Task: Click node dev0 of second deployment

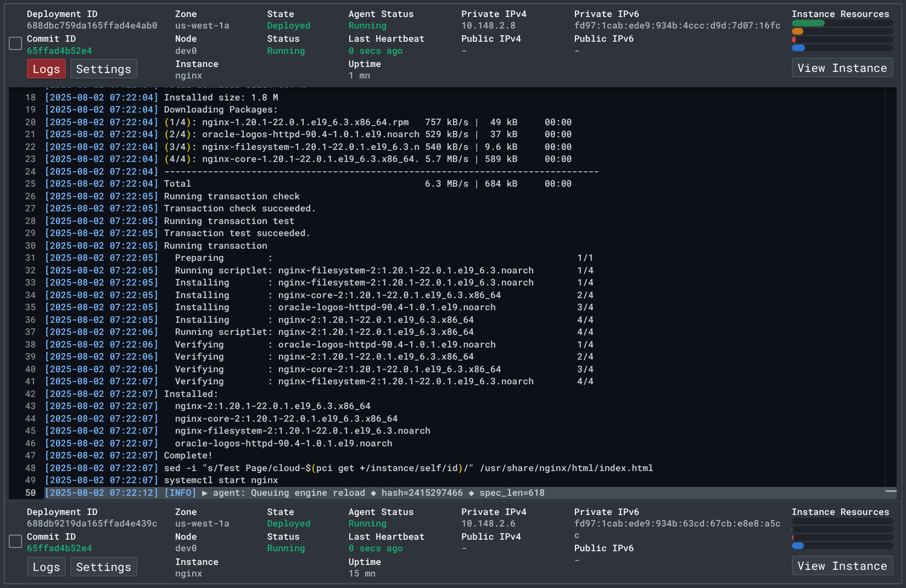Action: coord(186,548)
